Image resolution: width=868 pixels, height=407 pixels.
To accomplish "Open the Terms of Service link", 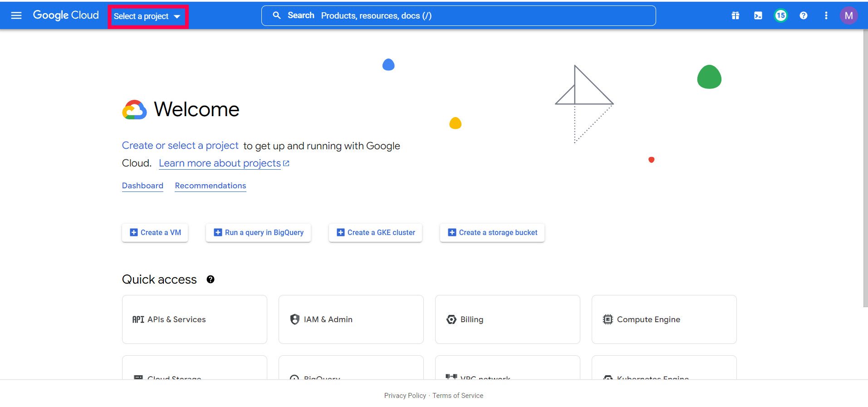I will coord(458,396).
